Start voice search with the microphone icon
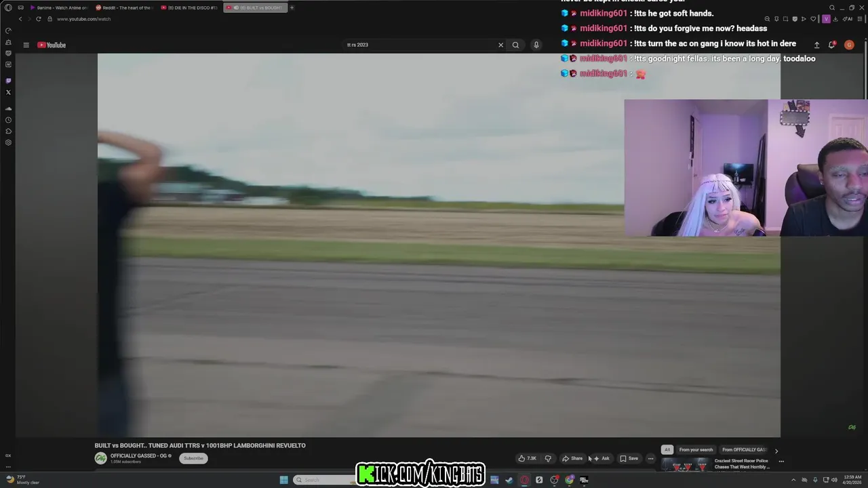This screenshot has width=868, height=488. pyautogui.click(x=536, y=45)
